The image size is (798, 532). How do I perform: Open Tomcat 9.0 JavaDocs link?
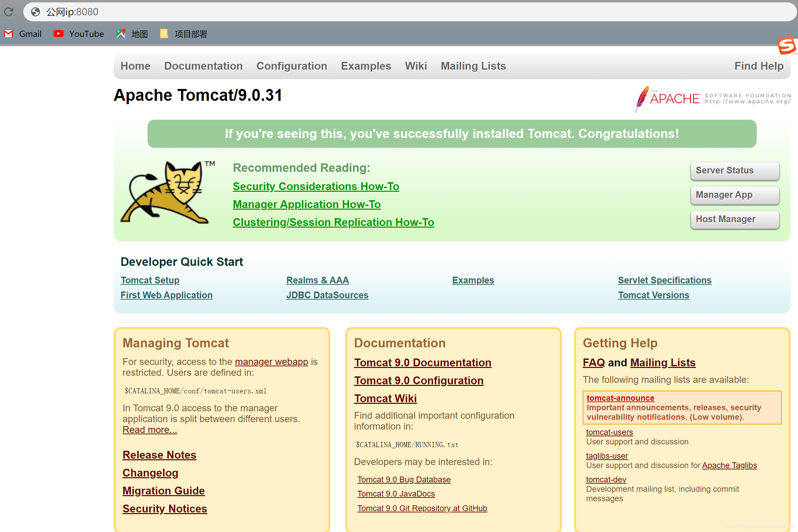396,494
